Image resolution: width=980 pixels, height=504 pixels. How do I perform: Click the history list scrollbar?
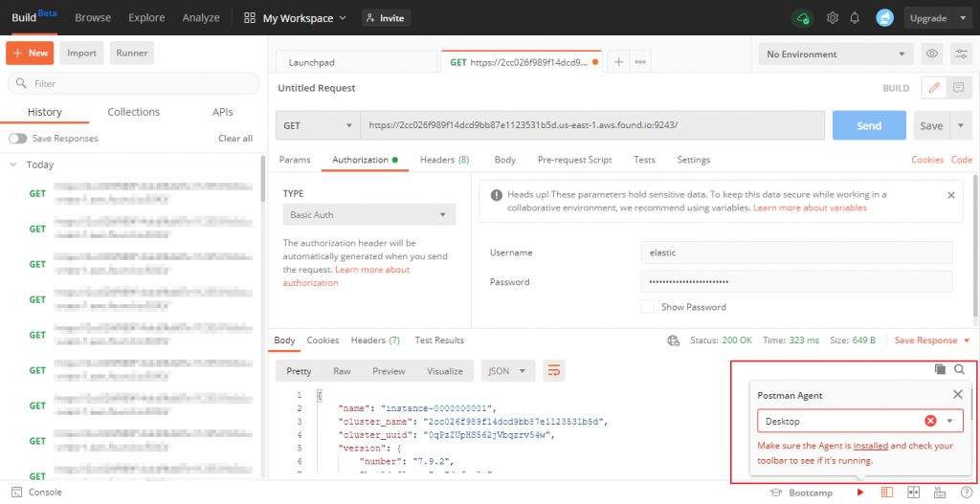(x=262, y=179)
